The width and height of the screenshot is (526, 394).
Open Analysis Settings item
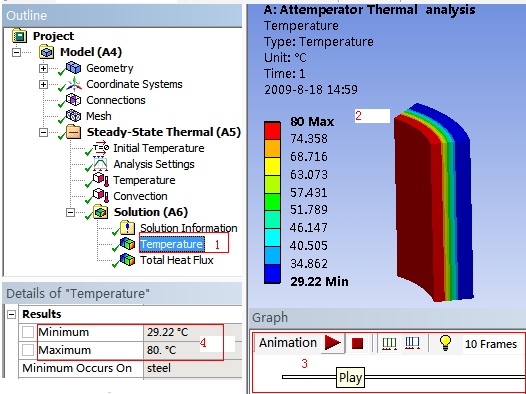tap(154, 164)
